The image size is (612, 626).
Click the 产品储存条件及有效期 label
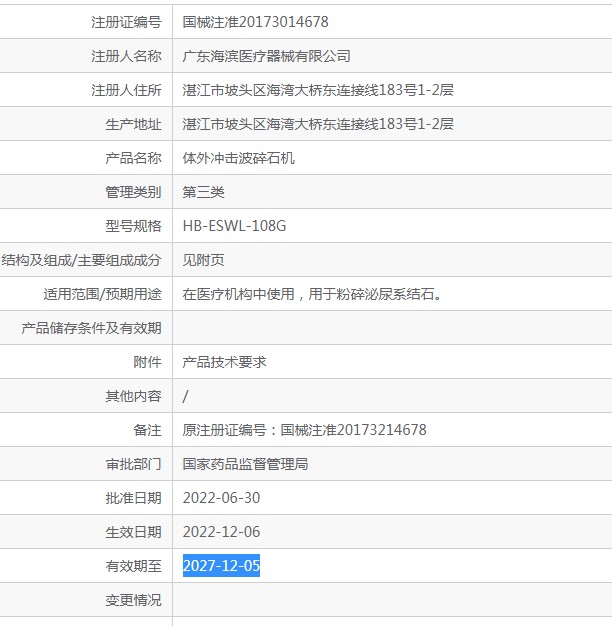[x=91, y=328]
